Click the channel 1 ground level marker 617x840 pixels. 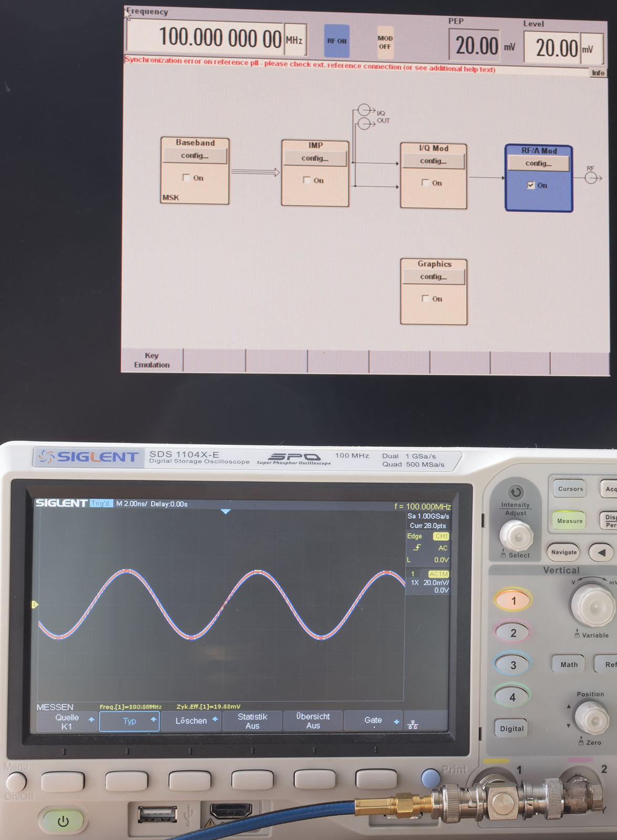point(35,605)
